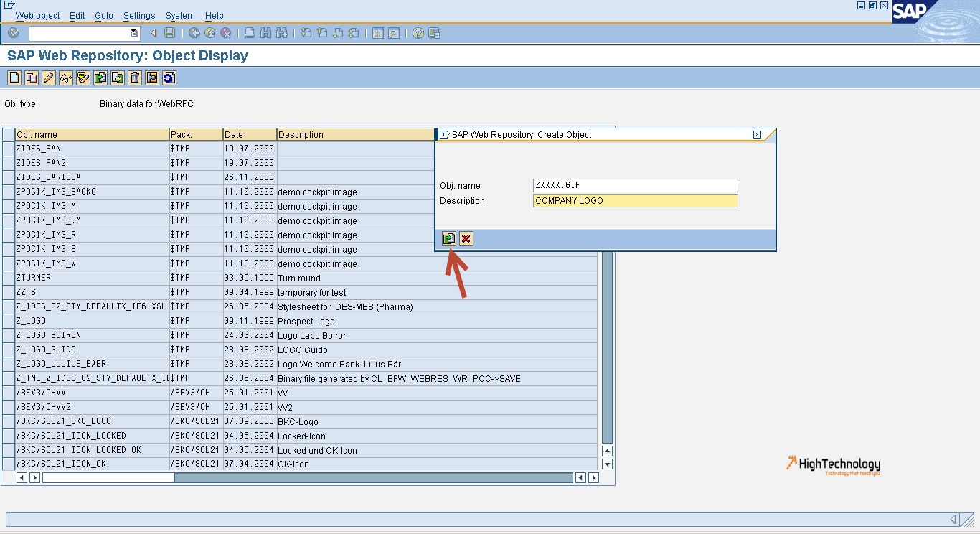
Task: Click the red X Cancel button in dialog
Action: pyautogui.click(x=466, y=239)
